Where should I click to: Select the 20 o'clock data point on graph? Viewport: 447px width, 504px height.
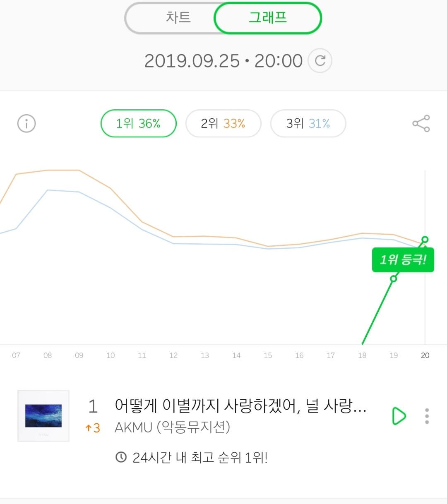(425, 240)
